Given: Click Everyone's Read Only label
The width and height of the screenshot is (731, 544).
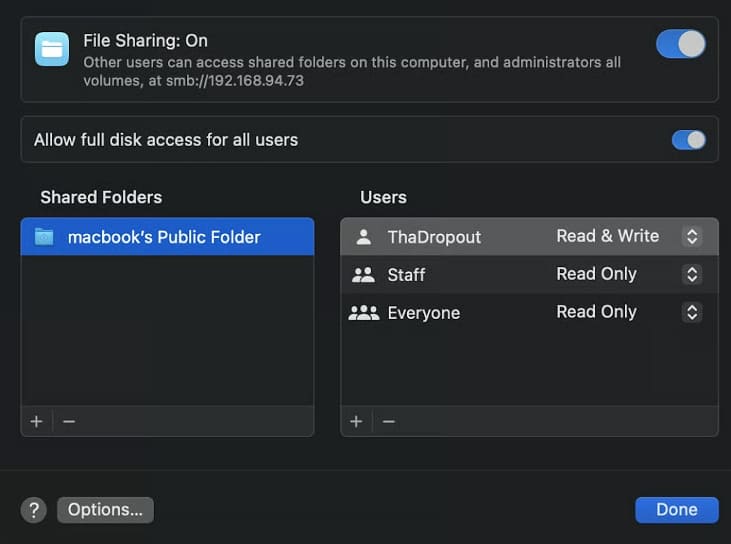Looking at the screenshot, I should [596, 312].
